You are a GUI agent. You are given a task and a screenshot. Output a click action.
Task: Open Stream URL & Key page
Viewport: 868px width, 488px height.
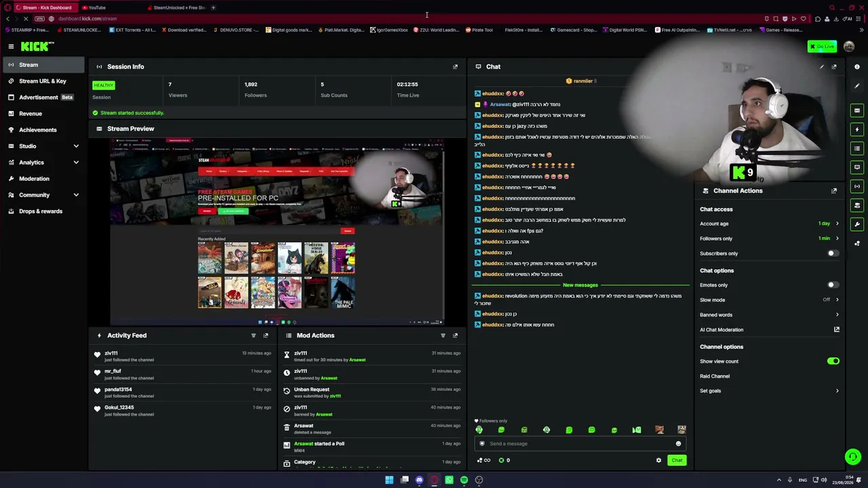tap(44, 81)
